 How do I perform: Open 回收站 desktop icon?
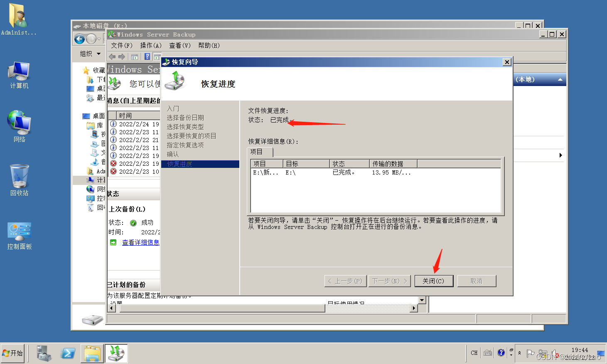[19, 180]
